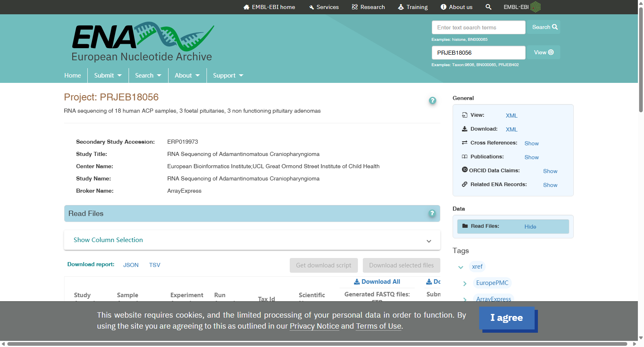Open the Services menu item

pos(324,7)
